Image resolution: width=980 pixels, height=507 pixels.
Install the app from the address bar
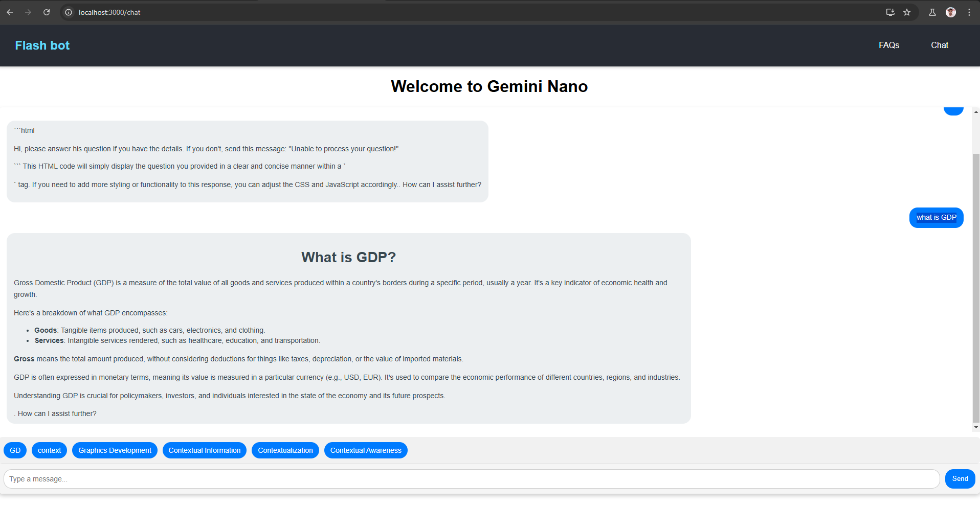tap(890, 12)
